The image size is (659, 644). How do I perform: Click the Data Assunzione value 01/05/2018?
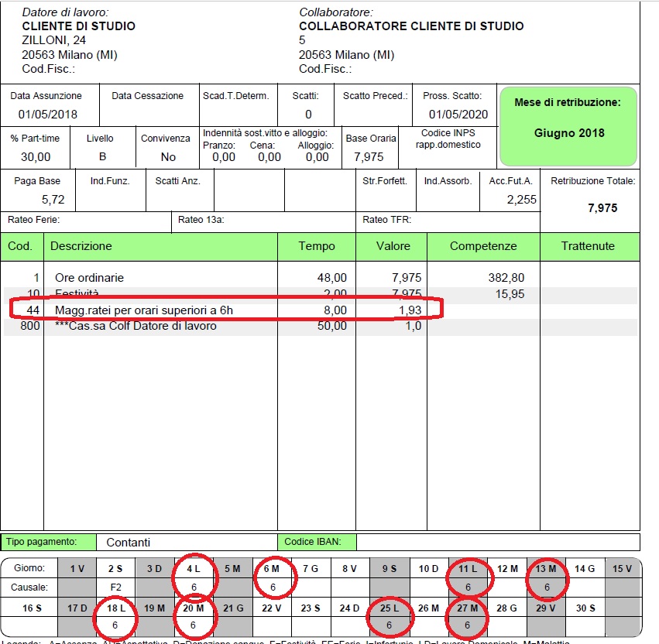tap(48, 115)
